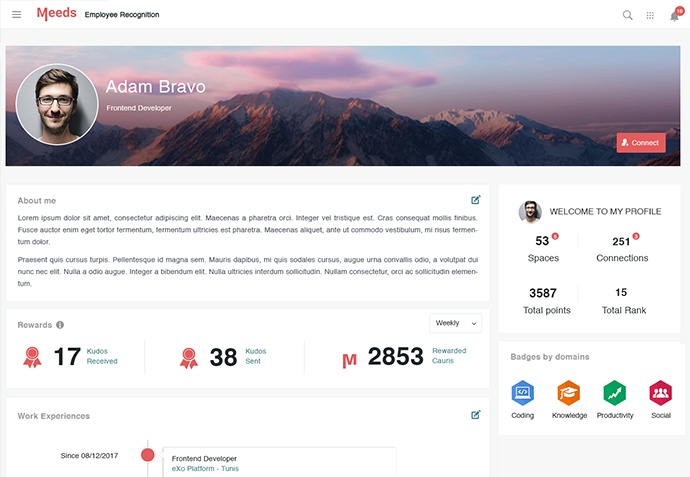Click the number 17 kudos value
690x477 pixels.
[x=67, y=356]
